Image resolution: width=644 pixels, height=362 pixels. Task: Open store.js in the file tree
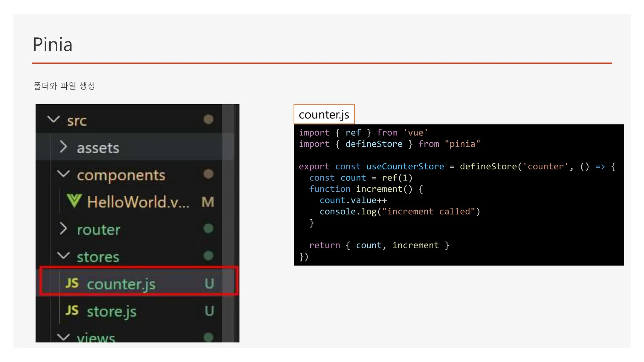click(112, 311)
